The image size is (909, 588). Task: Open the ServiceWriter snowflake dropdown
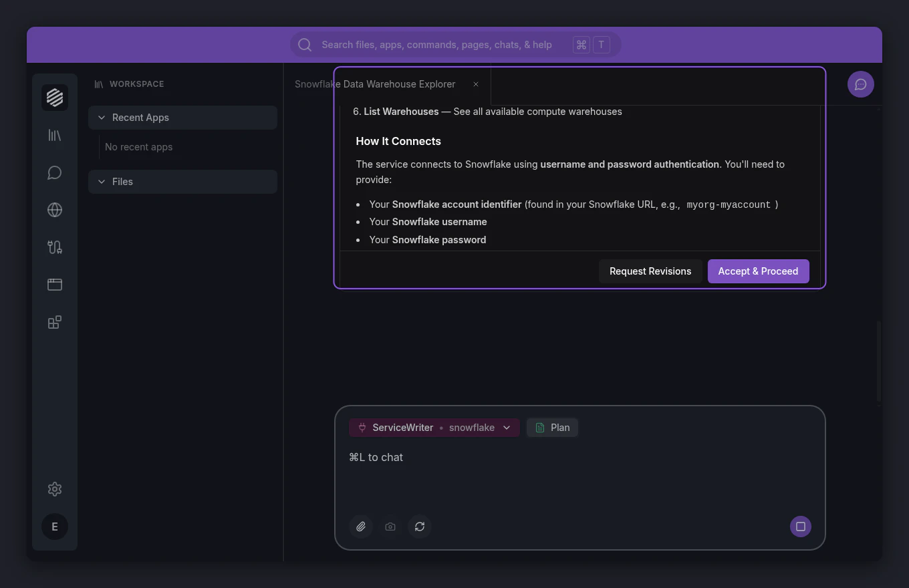(434, 428)
